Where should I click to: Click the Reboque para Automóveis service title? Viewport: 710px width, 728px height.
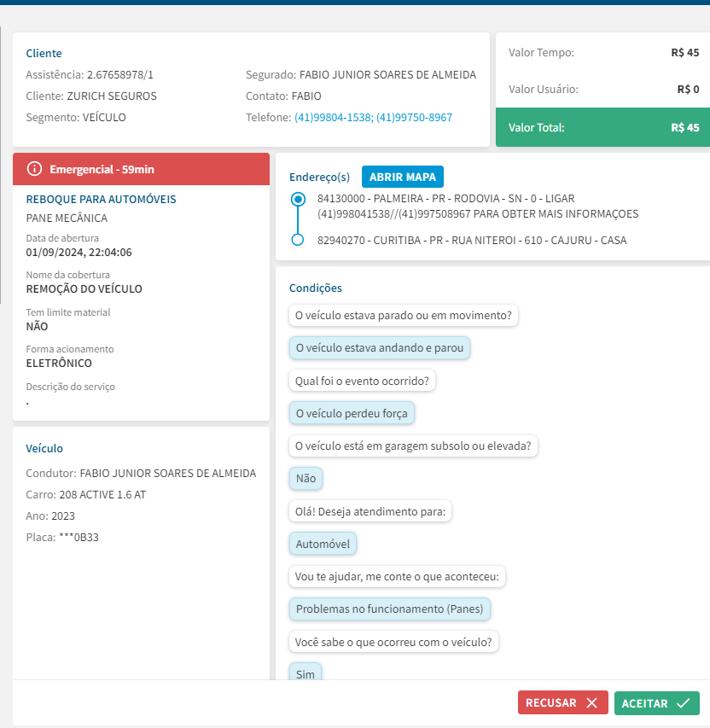tap(102, 199)
